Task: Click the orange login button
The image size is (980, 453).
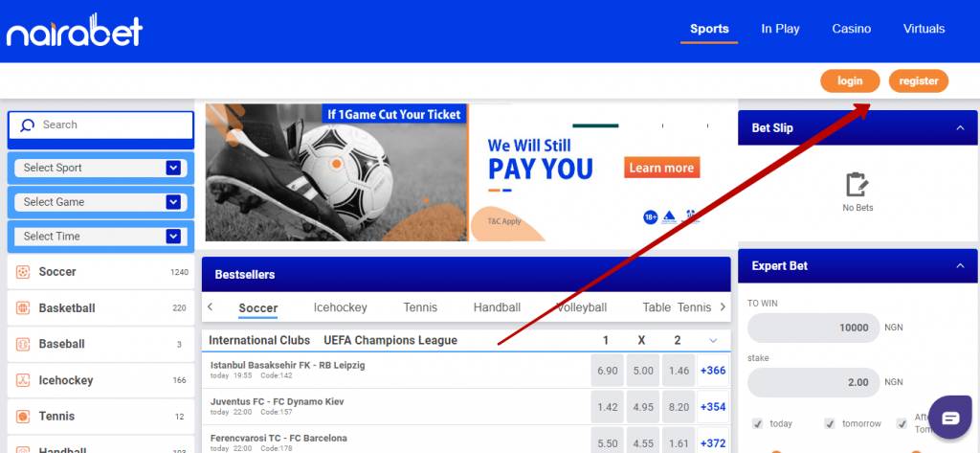Action: [850, 80]
